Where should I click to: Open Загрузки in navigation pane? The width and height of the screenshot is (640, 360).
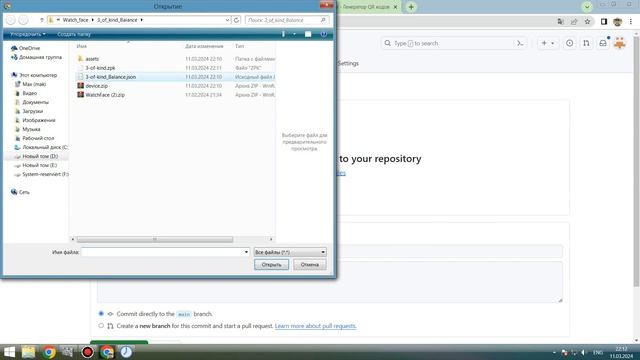32,111
